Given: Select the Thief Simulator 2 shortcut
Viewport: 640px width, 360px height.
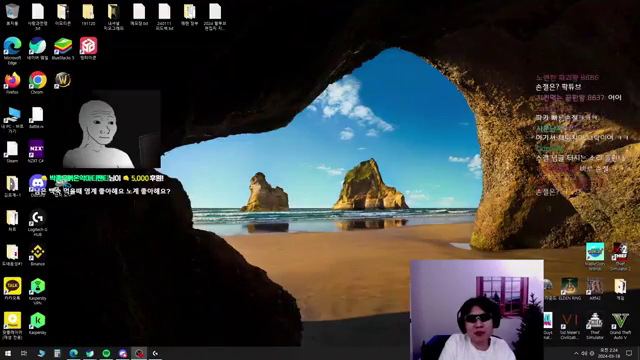Looking at the screenshot, I should pyautogui.click(x=620, y=257).
